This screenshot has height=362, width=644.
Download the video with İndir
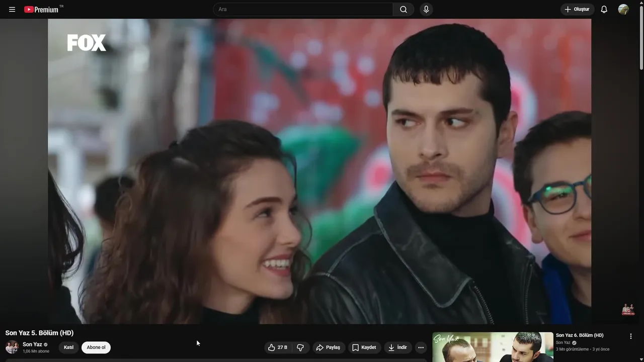click(x=398, y=347)
